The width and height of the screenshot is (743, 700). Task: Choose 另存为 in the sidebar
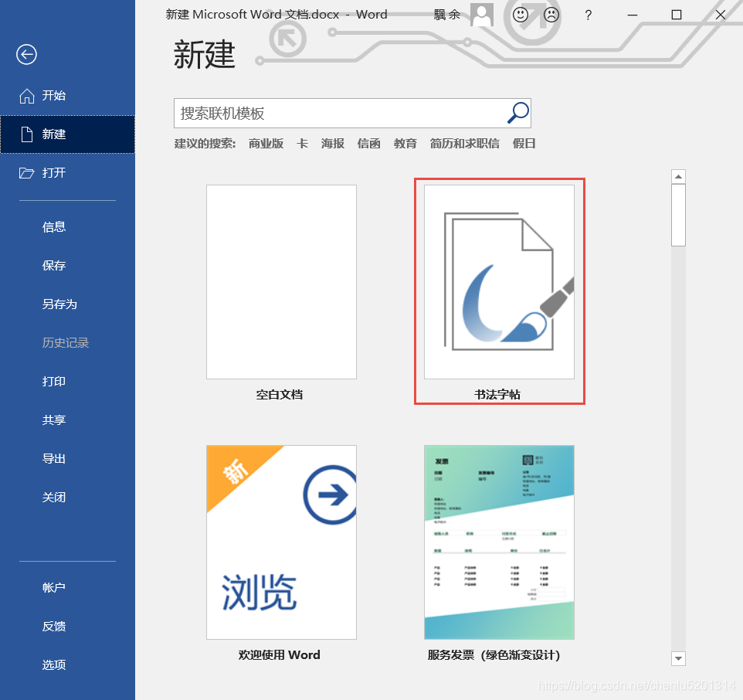[67, 304]
